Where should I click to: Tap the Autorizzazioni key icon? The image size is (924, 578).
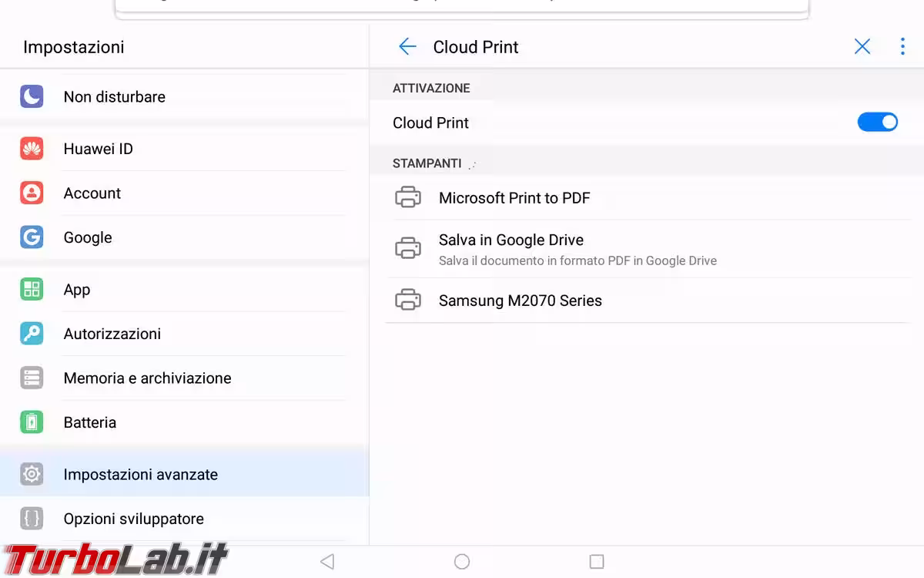[x=32, y=334]
